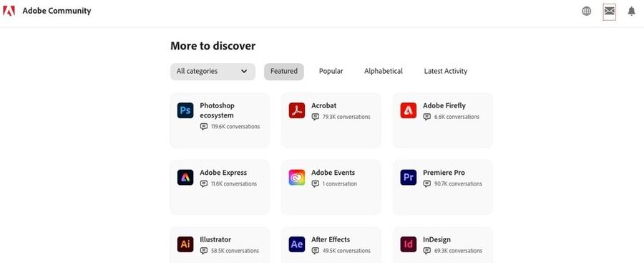Click the Adobe Events Creative Cloud icon
This screenshot has width=644, height=263.
[297, 178]
